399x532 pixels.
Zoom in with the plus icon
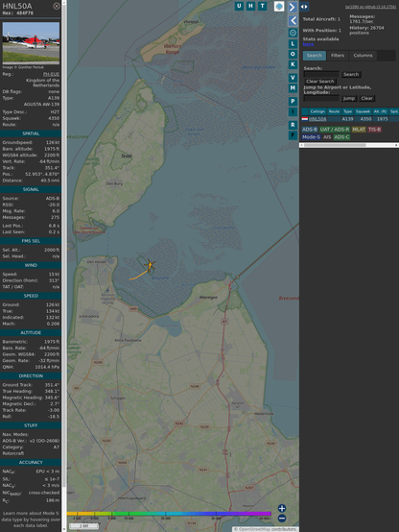click(x=282, y=508)
